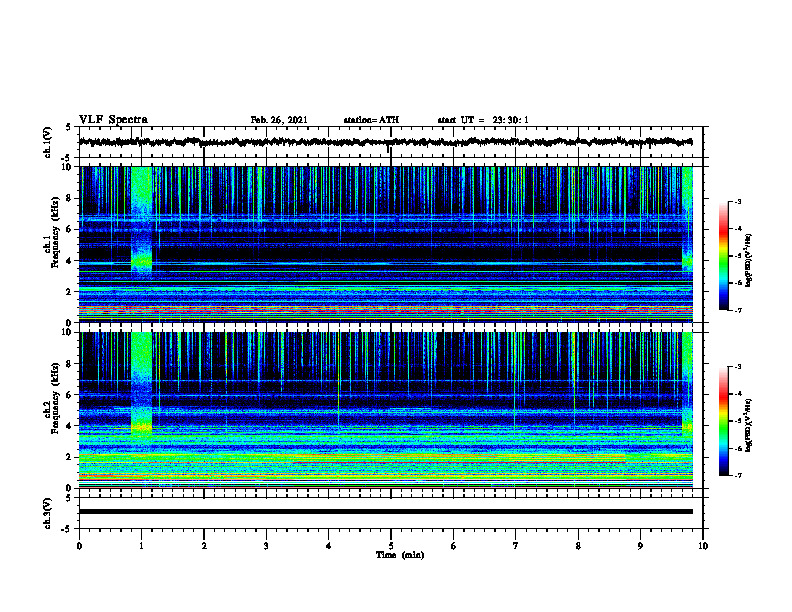This screenshot has width=792, height=612.
Task: Select the ch.2 "Frequency (kHz)" axis label
Action: [x=55, y=398]
